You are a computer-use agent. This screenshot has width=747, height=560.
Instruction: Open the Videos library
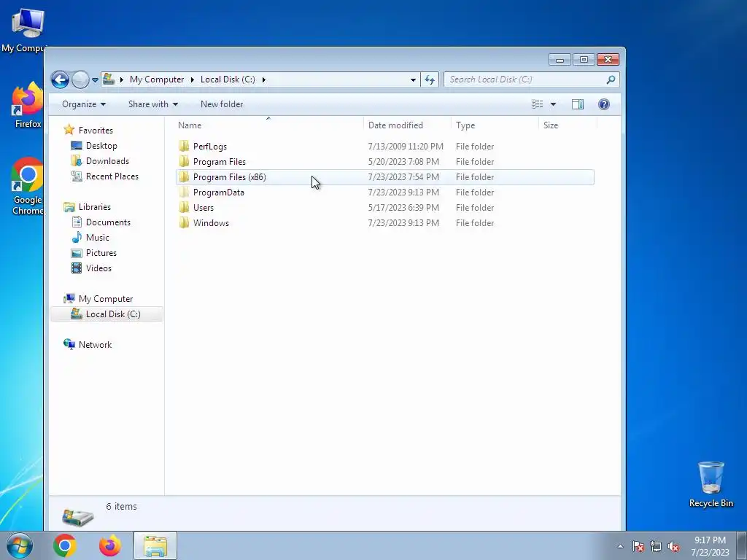tap(98, 268)
